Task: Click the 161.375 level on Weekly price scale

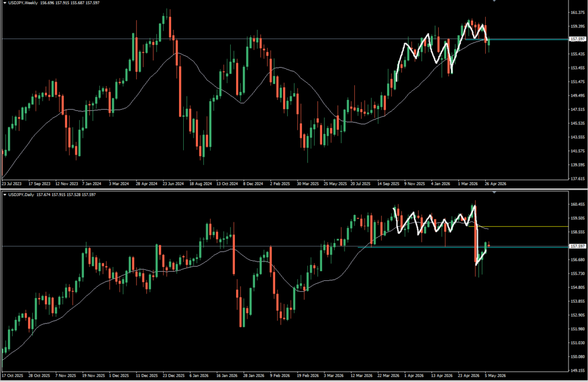Action: 578,13
